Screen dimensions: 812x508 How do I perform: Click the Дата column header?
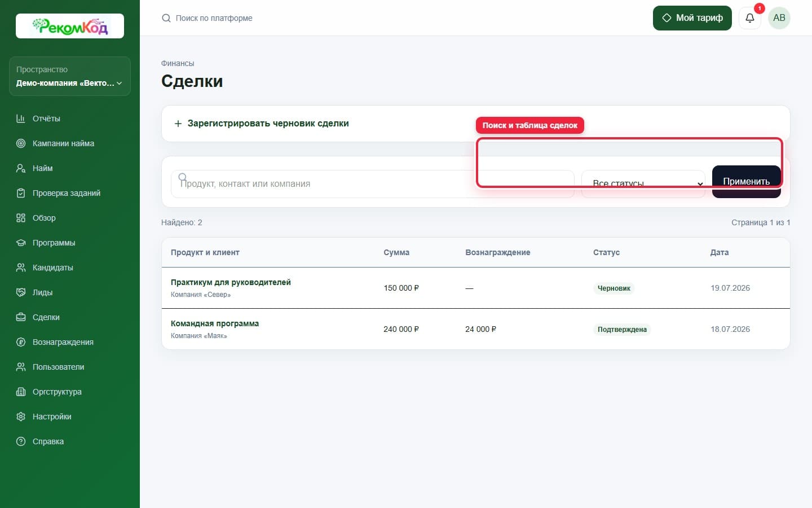720,252
